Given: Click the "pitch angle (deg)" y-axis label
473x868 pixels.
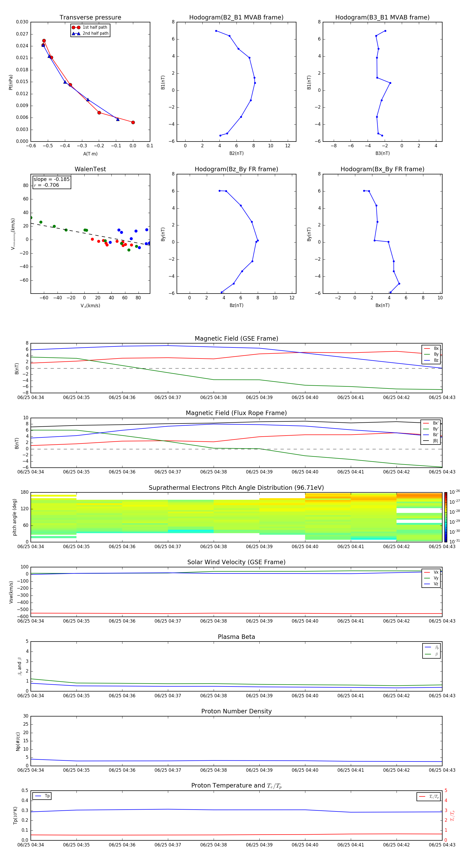Looking at the screenshot, I should coord(14,517).
